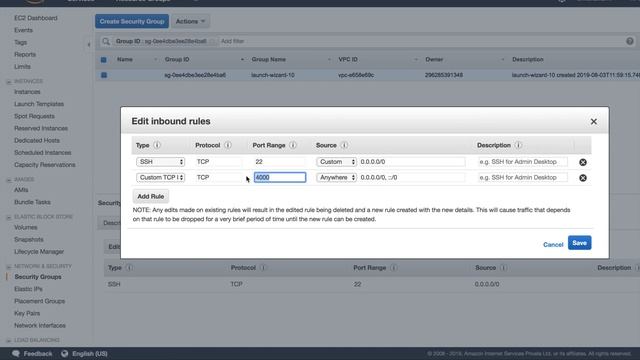Screen dimensions: 640x360
Task: Collapse the sidebar with the arrow icon
Action: (x=89, y=44)
